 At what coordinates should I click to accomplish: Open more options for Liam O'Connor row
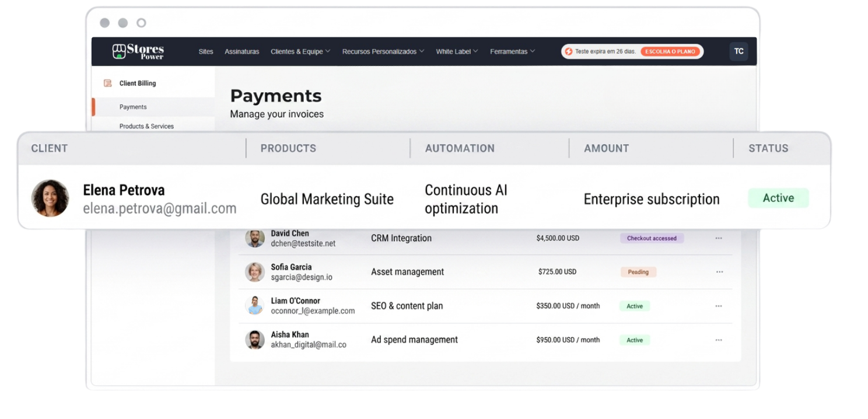[719, 306]
